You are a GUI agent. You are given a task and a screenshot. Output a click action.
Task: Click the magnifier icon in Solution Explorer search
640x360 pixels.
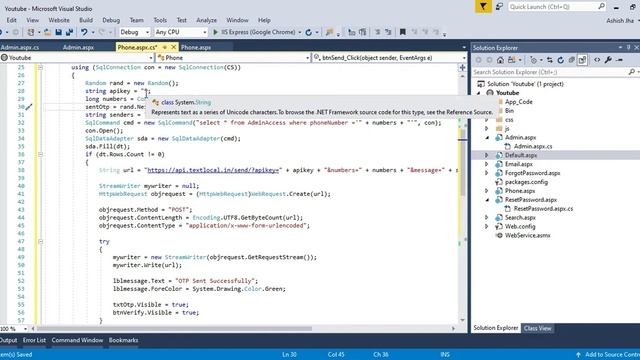click(631, 72)
